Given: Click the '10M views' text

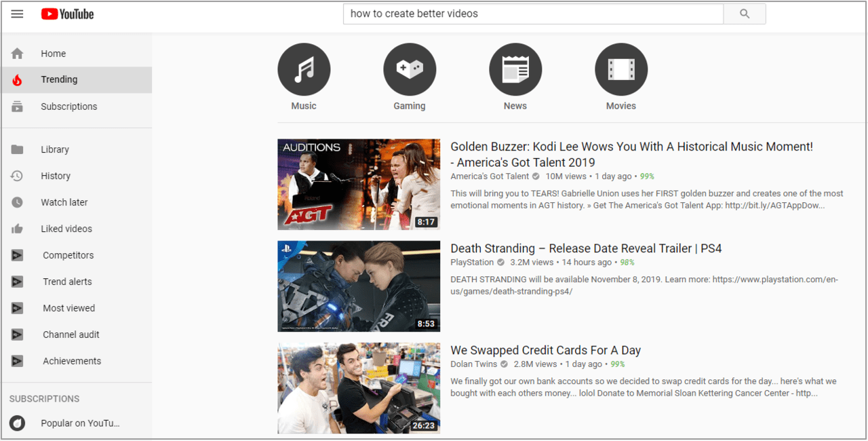Looking at the screenshot, I should coord(566,176).
